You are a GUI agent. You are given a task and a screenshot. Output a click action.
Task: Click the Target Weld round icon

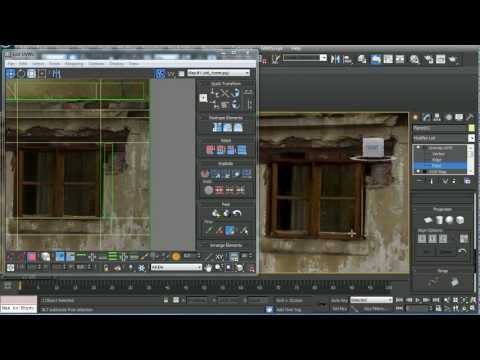point(209,190)
